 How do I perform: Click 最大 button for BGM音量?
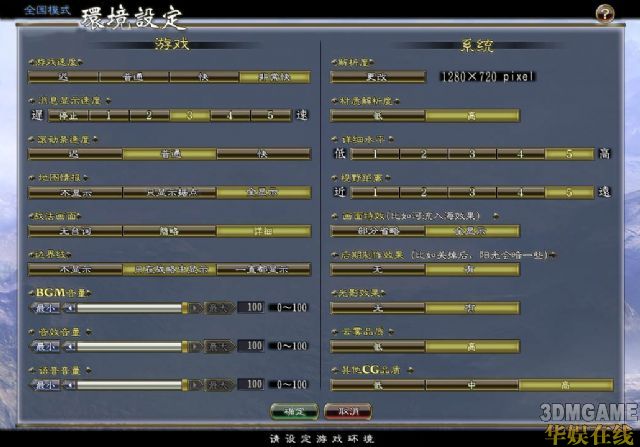point(219,308)
